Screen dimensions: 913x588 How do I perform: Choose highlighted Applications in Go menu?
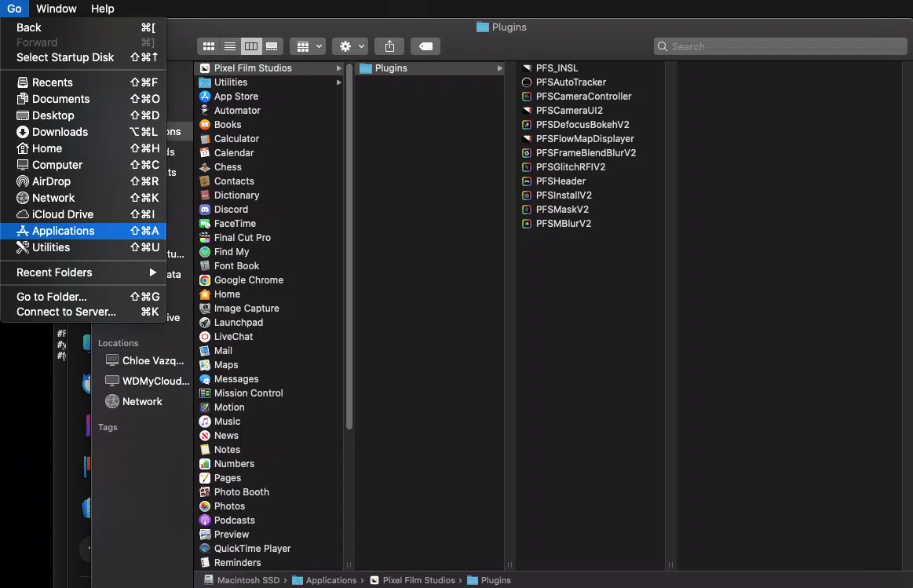(84, 231)
